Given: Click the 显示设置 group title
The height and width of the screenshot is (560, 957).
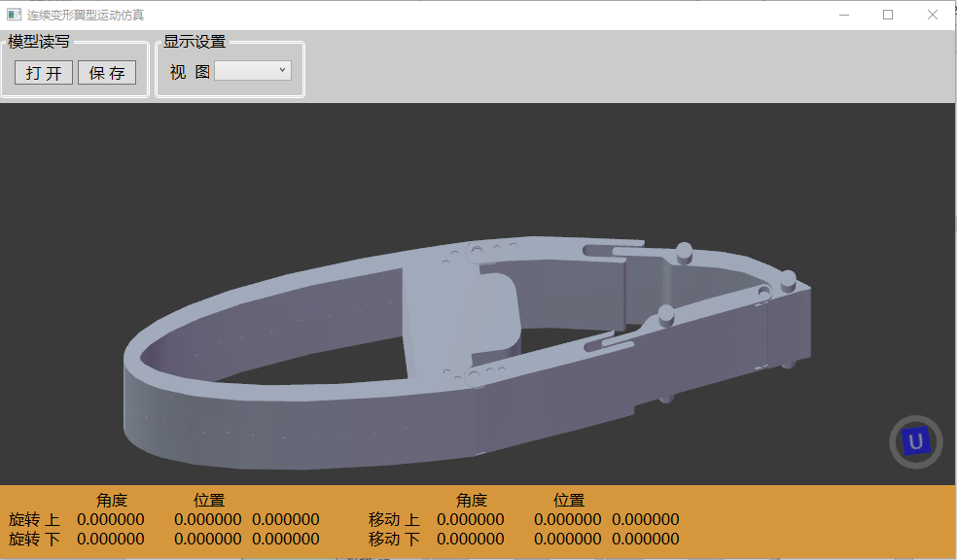Looking at the screenshot, I should (195, 42).
